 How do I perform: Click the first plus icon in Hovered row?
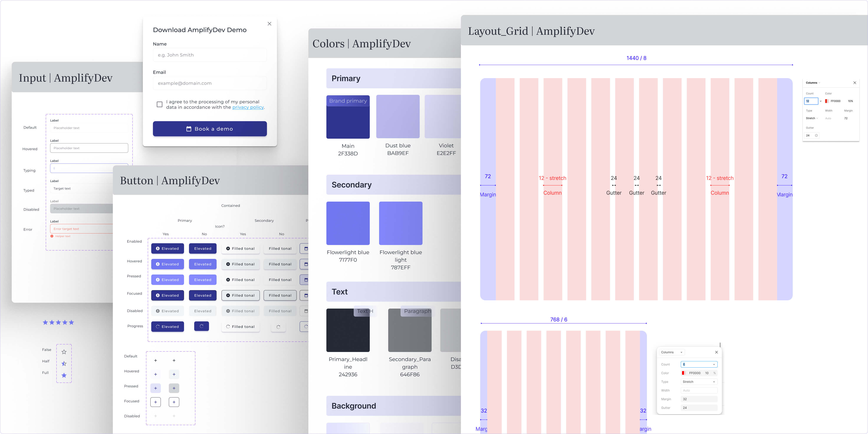(x=155, y=374)
